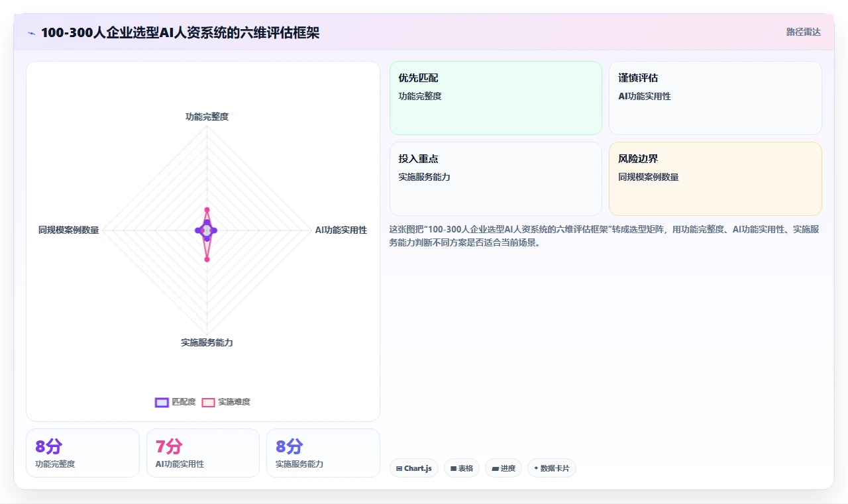Click the 功能完整度 radar axis label
This screenshot has width=848, height=504.
pyautogui.click(x=207, y=117)
